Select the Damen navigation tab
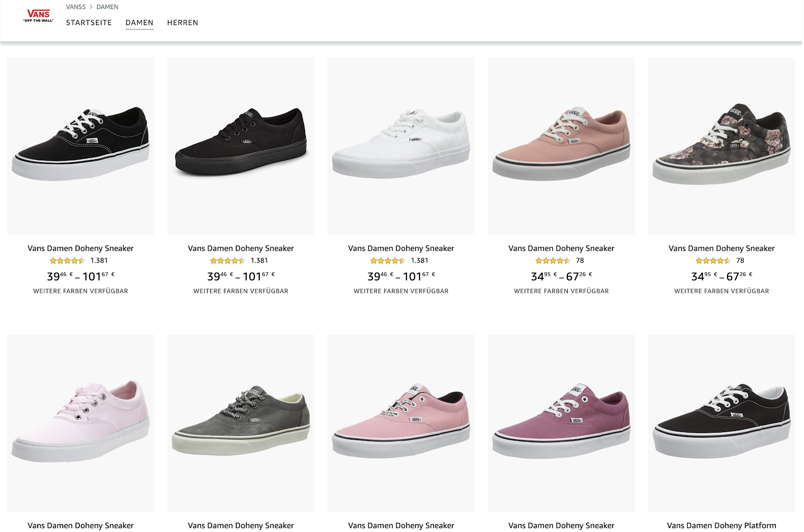 click(139, 23)
